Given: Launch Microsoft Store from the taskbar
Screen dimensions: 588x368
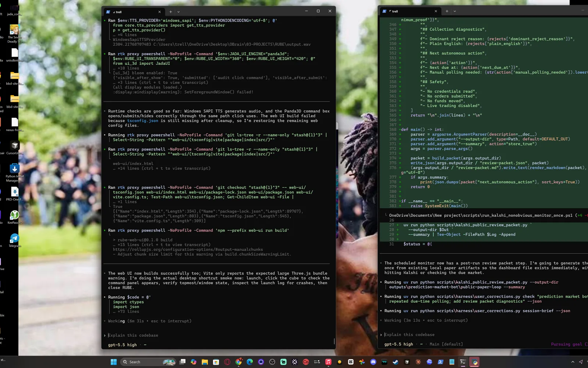Looking at the screenshot, I should (x=216, y=362).
